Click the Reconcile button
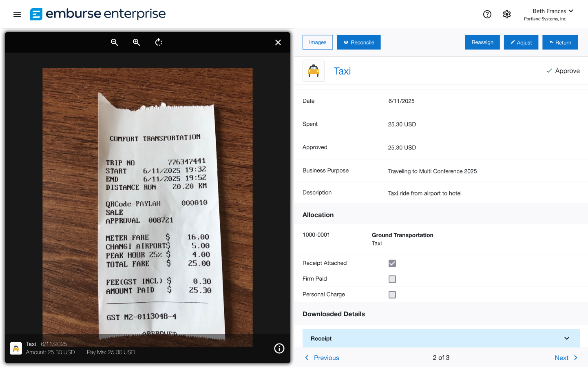The image size is (588, 368). point(359,42)
